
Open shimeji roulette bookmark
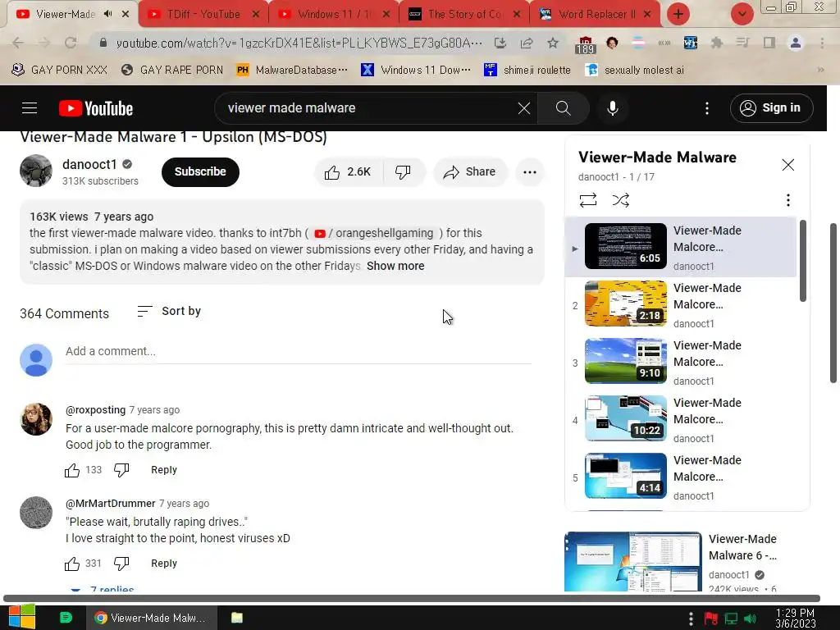click(527, 70)
